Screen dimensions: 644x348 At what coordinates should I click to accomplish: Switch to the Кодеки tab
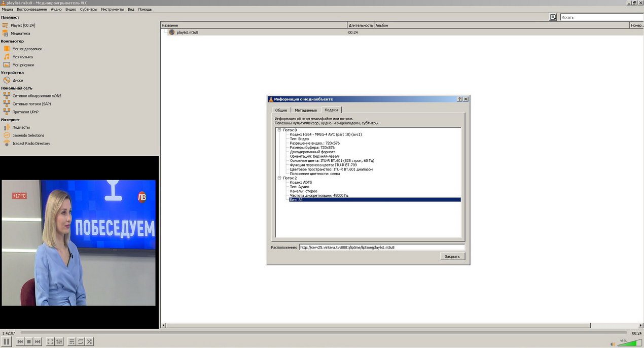click(x=331, y=110)
